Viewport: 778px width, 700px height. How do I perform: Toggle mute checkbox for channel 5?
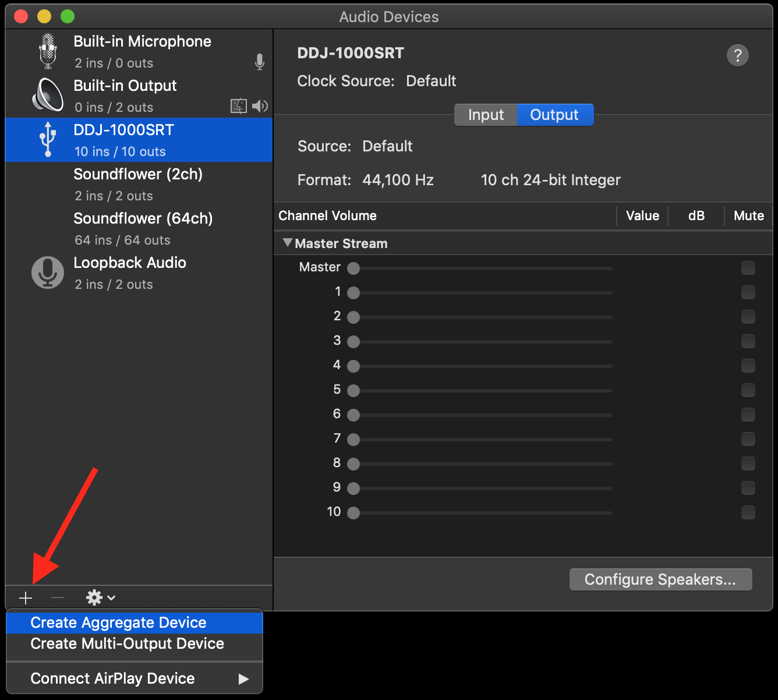[748, 390]
